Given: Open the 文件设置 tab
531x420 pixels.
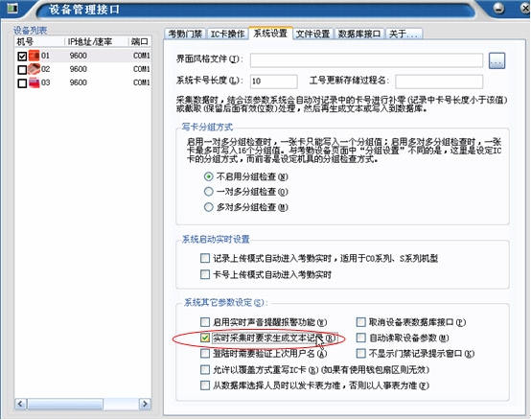Looking at the screenshot, I should (x=312, y=34).
